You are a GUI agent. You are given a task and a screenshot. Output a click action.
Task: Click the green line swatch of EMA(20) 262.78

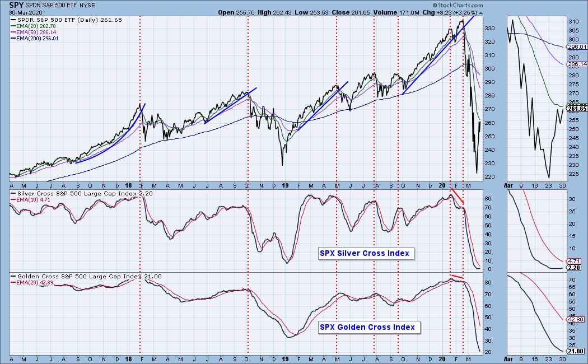pyautogui.click(x=13, y=27)
